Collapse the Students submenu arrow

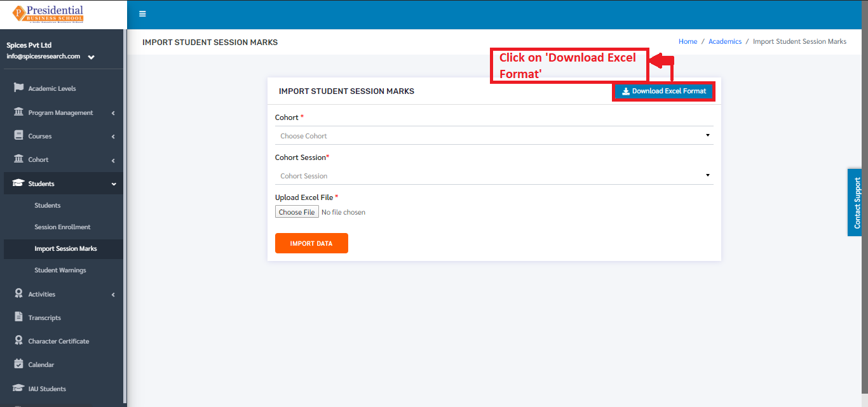114,183
